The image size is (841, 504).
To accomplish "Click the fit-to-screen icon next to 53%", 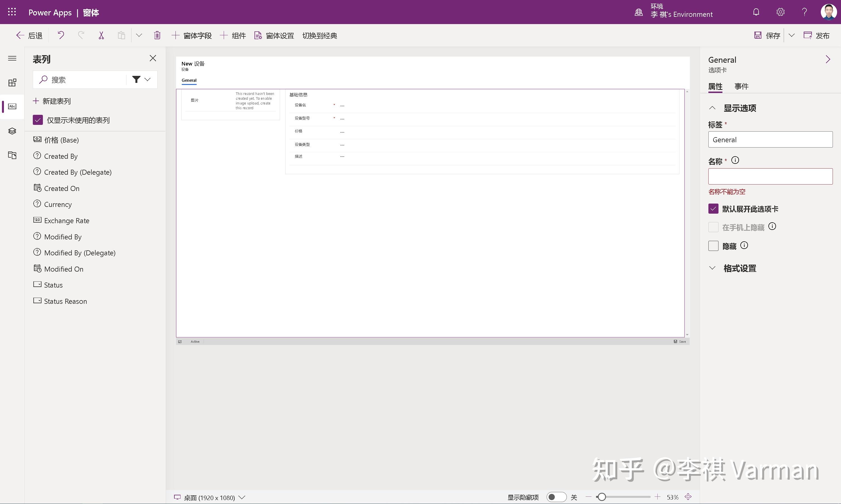I will (689, 497).
